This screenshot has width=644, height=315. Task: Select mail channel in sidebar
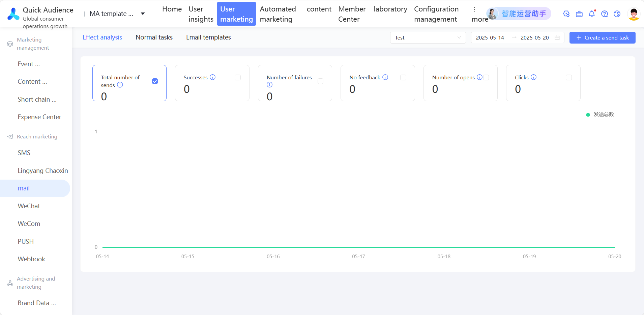[35, 188]
